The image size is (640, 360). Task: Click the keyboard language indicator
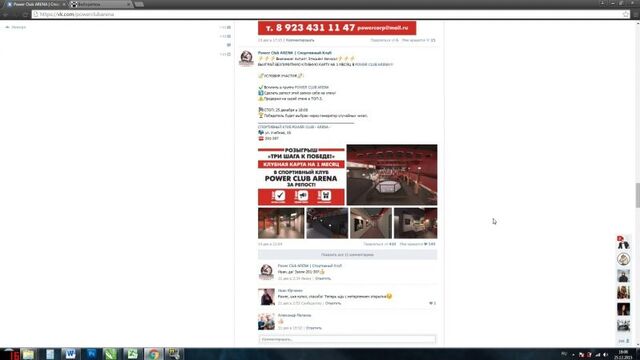point(564,354)
